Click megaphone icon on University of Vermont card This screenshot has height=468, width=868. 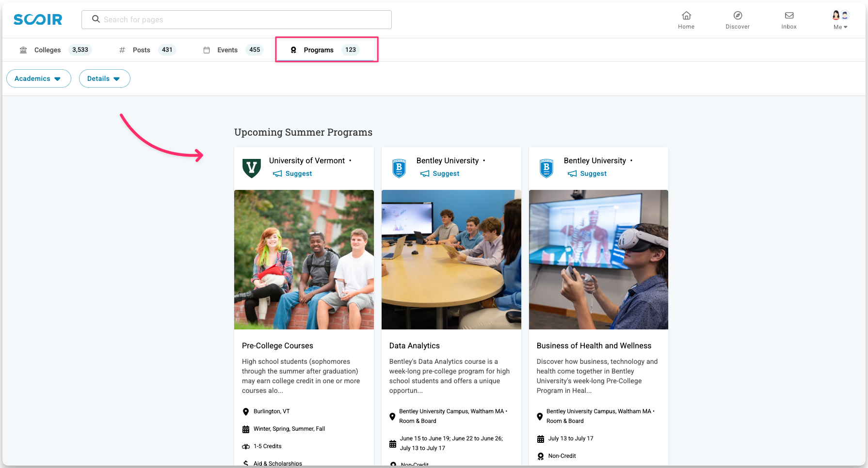point(277,173)
